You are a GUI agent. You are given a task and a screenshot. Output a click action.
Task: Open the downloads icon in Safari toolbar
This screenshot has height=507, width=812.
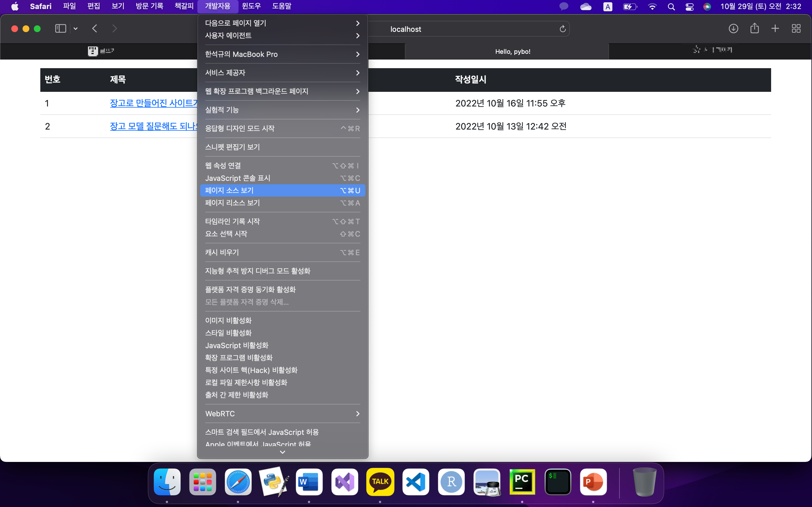pos(733,28)
